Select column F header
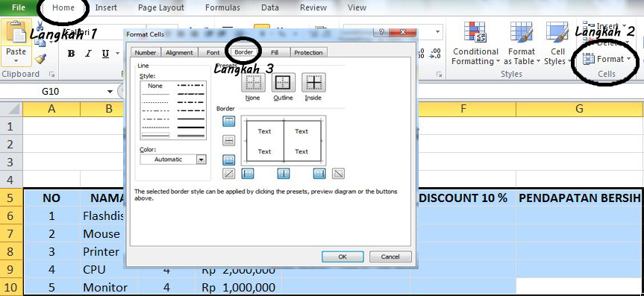 pyautogui.click(x=463, y=109)
